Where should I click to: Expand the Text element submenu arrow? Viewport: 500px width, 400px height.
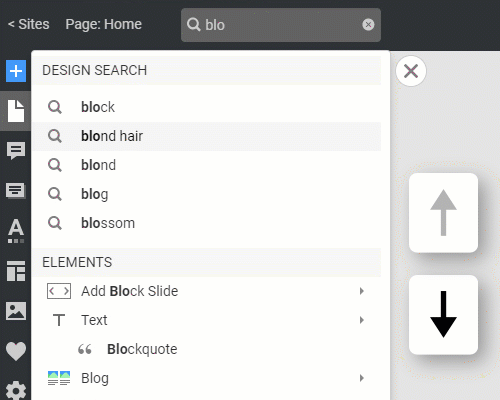pos(362,320)
